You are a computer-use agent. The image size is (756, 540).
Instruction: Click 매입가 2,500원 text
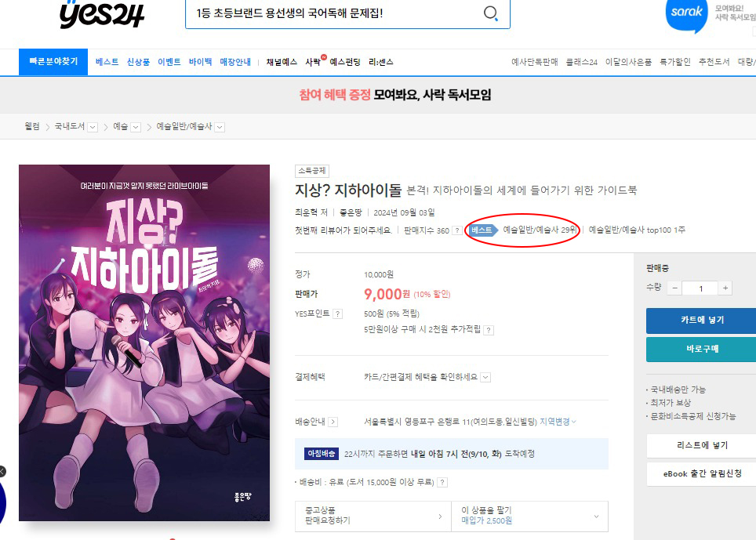pos(486,520)
